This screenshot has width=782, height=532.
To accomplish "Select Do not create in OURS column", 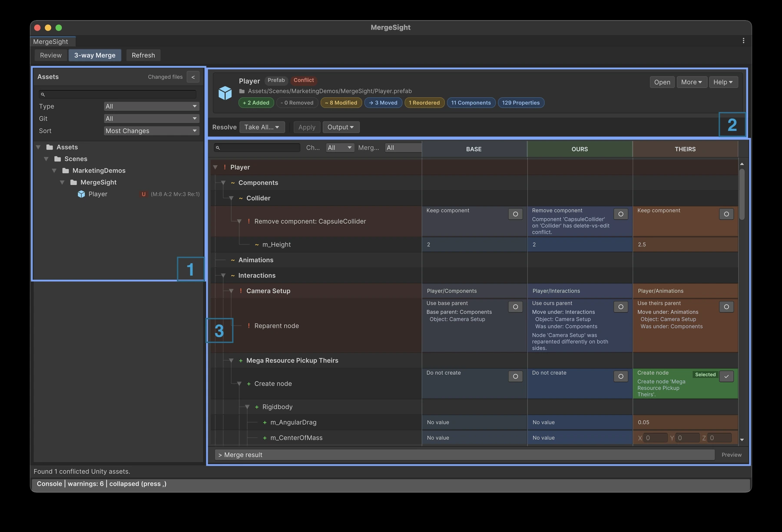I will coord(621,377).
